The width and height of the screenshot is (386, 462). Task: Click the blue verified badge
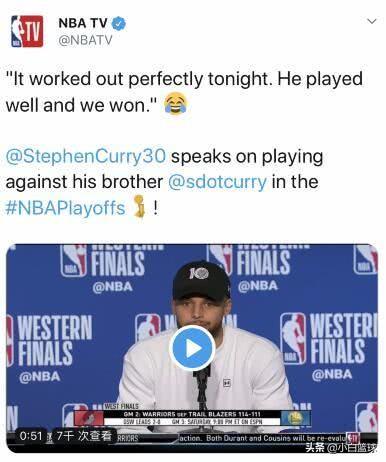click(x=119, y=23)
